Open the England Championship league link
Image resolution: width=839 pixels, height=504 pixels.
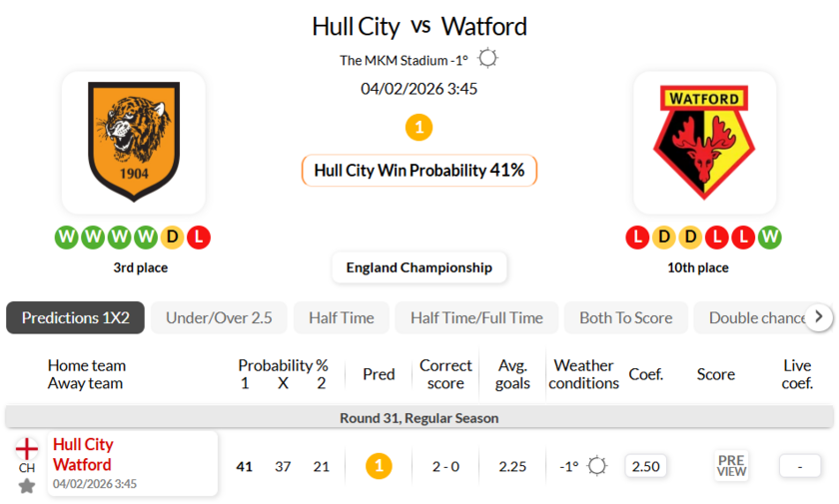419,267
